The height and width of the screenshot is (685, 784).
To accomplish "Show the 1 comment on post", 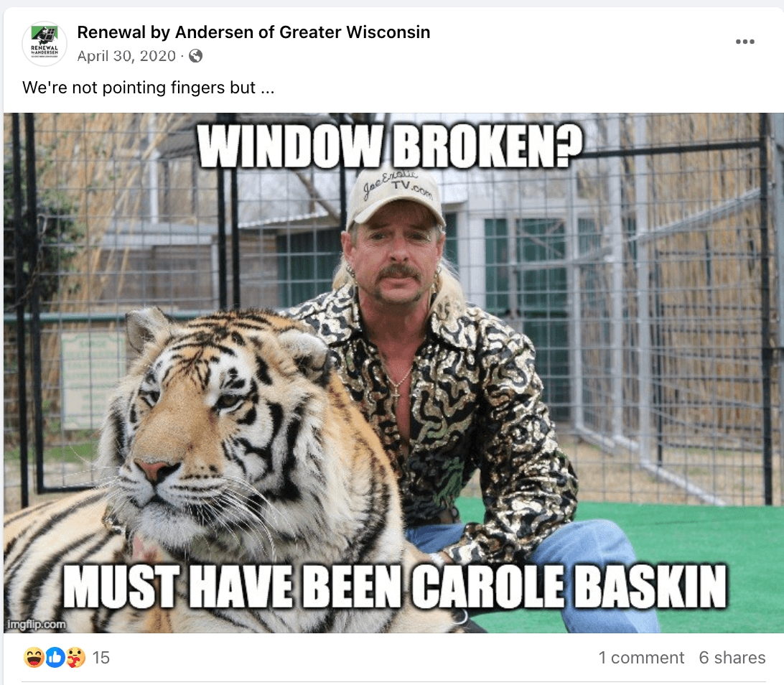I will point(641,658).
